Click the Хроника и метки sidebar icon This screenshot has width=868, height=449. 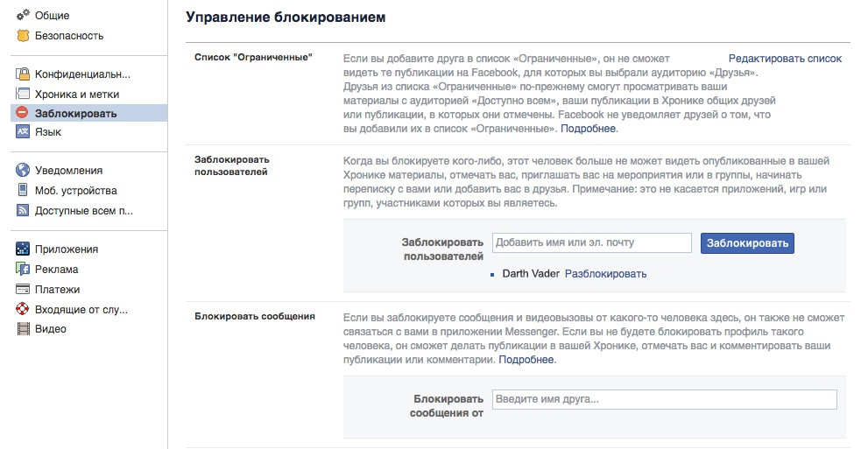pos(24,94)
